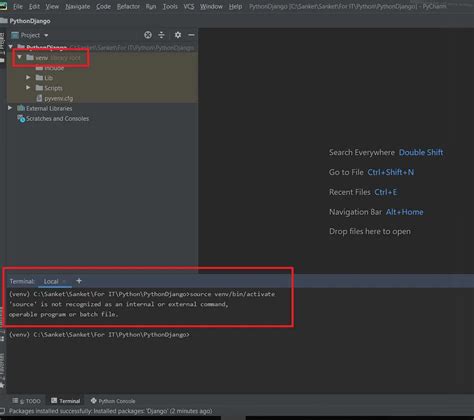Image resolution: width=474 pixels, height=420 pixels.
Task: Click the terminal command prompt line
Action: 99,335
